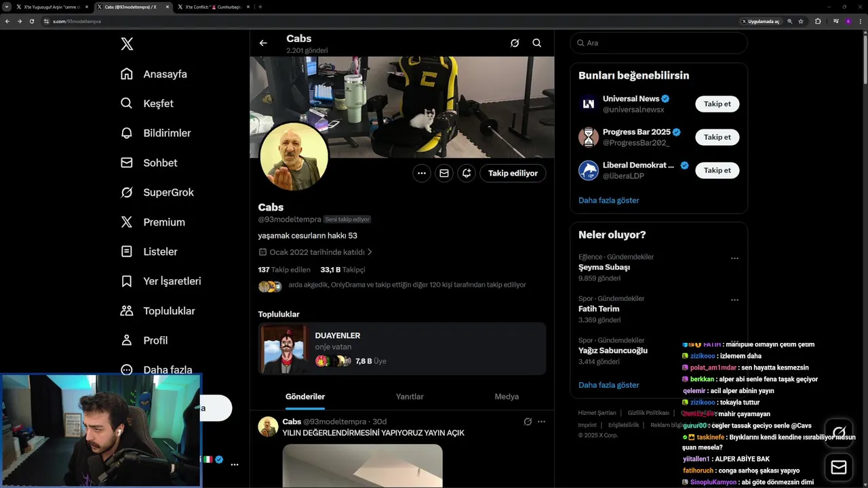This screenshot has width=868, height=488.
Task: Open Anasayfa home icon
Action: [127, 74]
